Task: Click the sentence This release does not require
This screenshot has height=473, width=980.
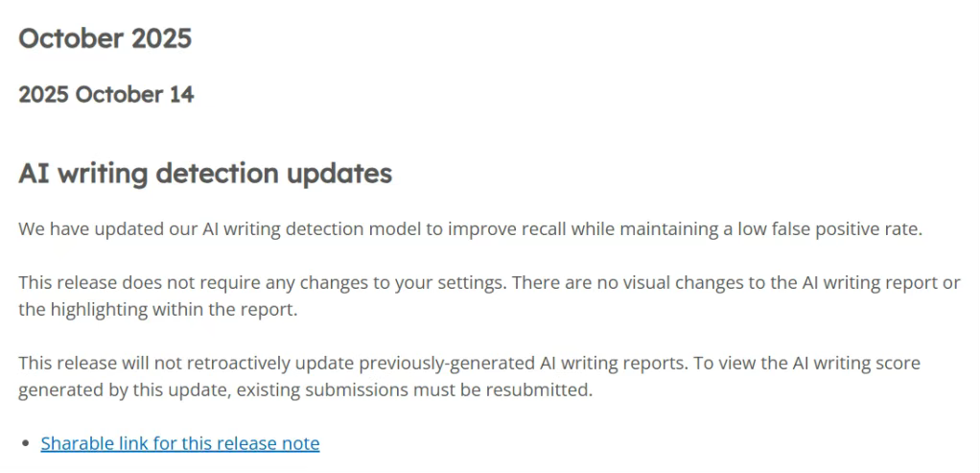Action: pyautogui.click(x=262, y=283)
